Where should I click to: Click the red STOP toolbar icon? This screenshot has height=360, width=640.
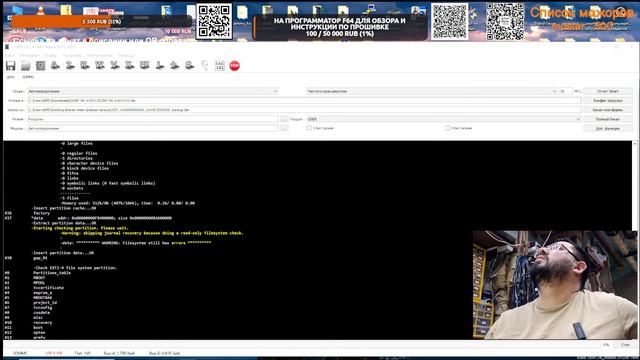(x=234, y=66)
